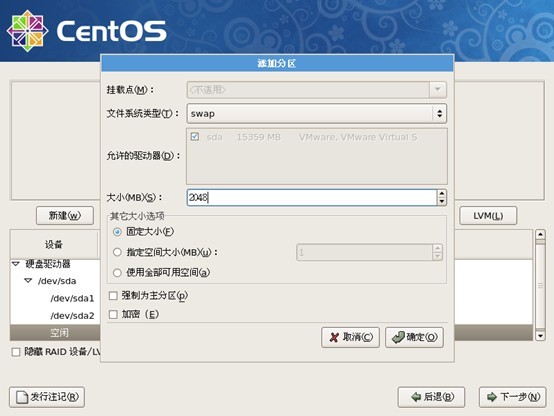This screenshot has height=416, width=554.
Task: Select 指定空间大小 radio option
Action: 117,252
